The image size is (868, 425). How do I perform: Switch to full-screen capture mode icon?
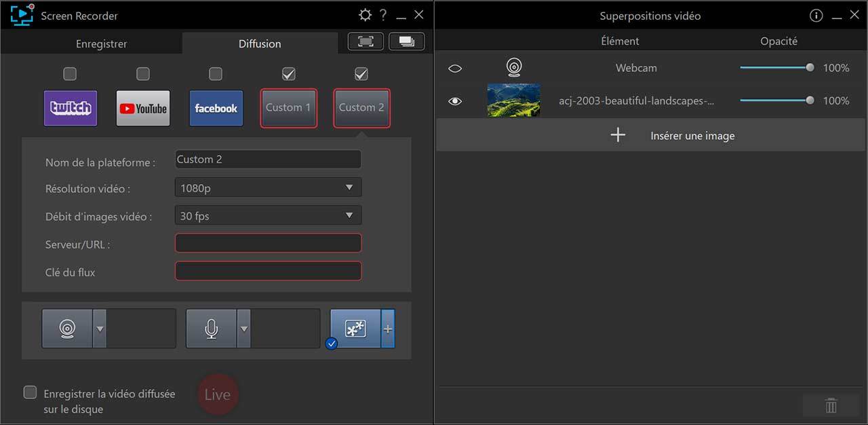(x=366, y=41)
